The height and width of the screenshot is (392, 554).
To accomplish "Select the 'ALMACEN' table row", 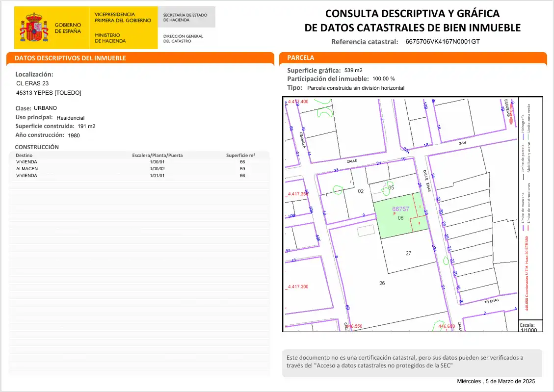I will (139, 169).
